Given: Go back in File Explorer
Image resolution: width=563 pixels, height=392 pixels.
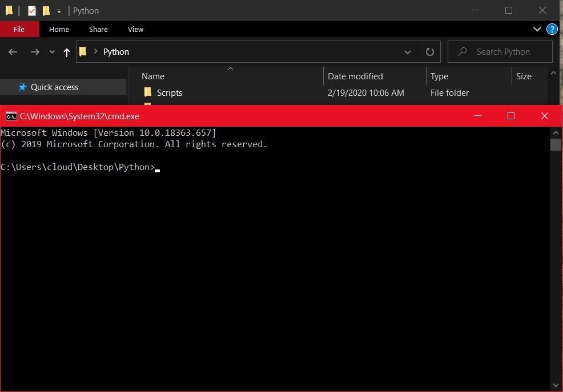Looking at the screenshot, I should 13,52.
